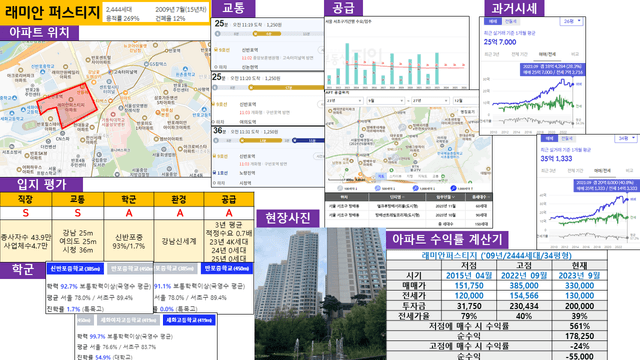Select 전월세 toggle in 34평 price chart
The image size is (640, 360).
coord(567,138)
